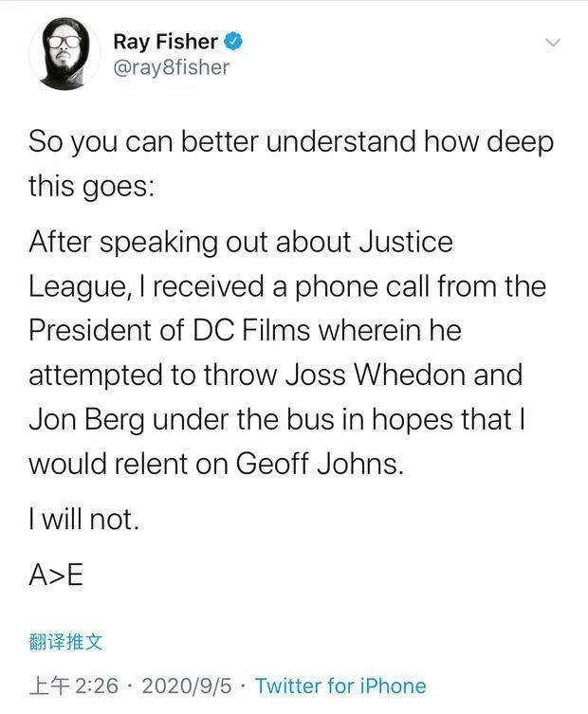The width and height of the screenshot is (588, 714).
Task: Click the "I will not." line
Action: coord(84,519)
